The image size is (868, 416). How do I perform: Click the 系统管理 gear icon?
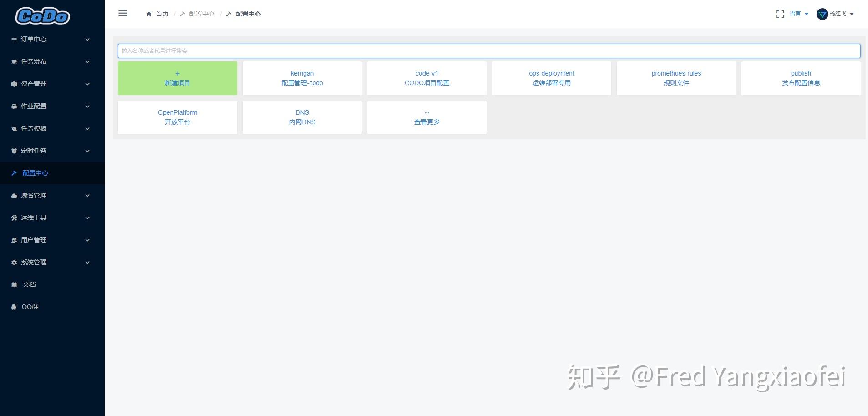[x=13, y=262]
